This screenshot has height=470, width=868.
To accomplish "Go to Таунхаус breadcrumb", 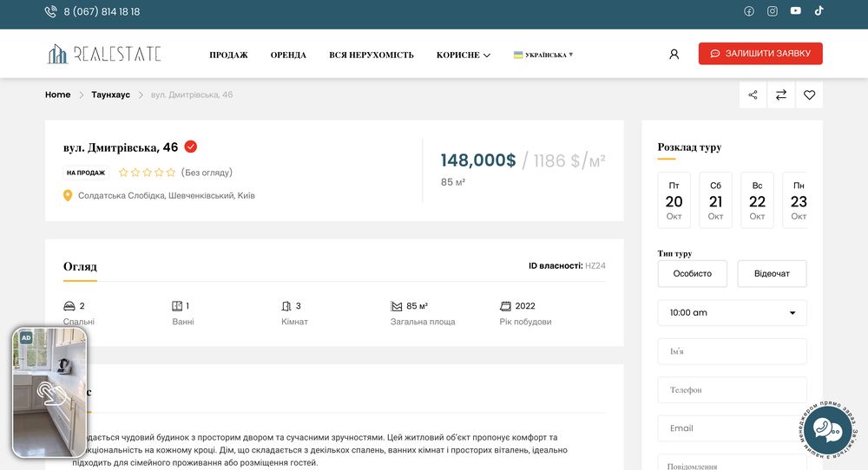I will coord(111,95).
